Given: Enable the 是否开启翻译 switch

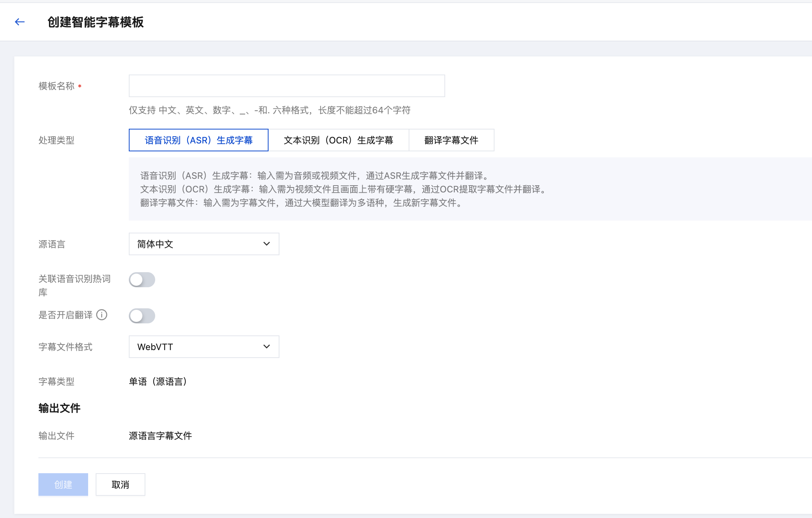Looking at the screenshot, I should coord(142,316).
